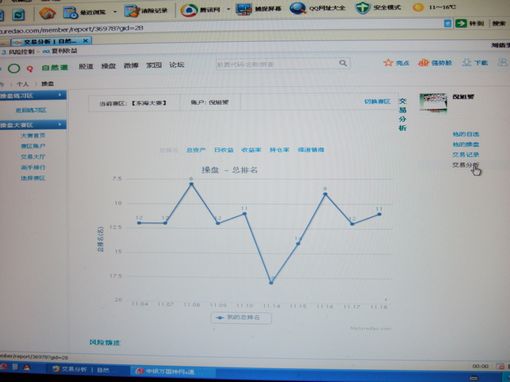The height and width of the screenshot is (382, 510).
Task: Open the 交易记录 link on right sidebar
Action: pos(465,155)
